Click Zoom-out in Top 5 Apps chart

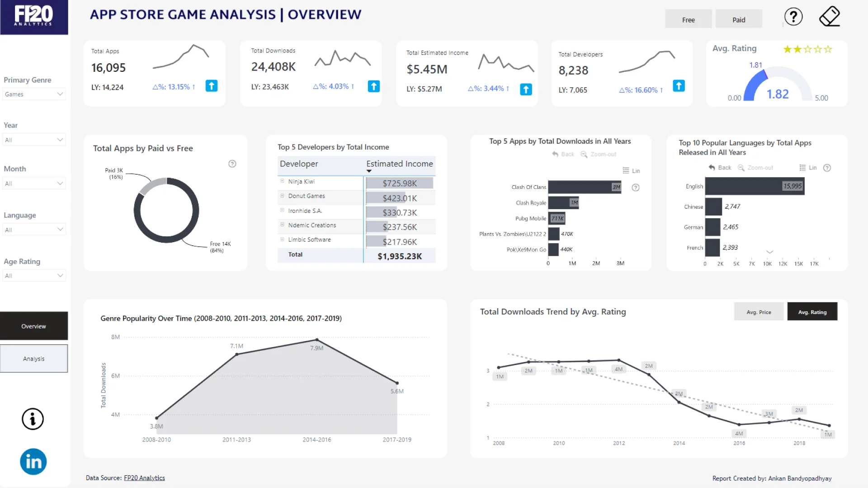click(x=598, y=154)
